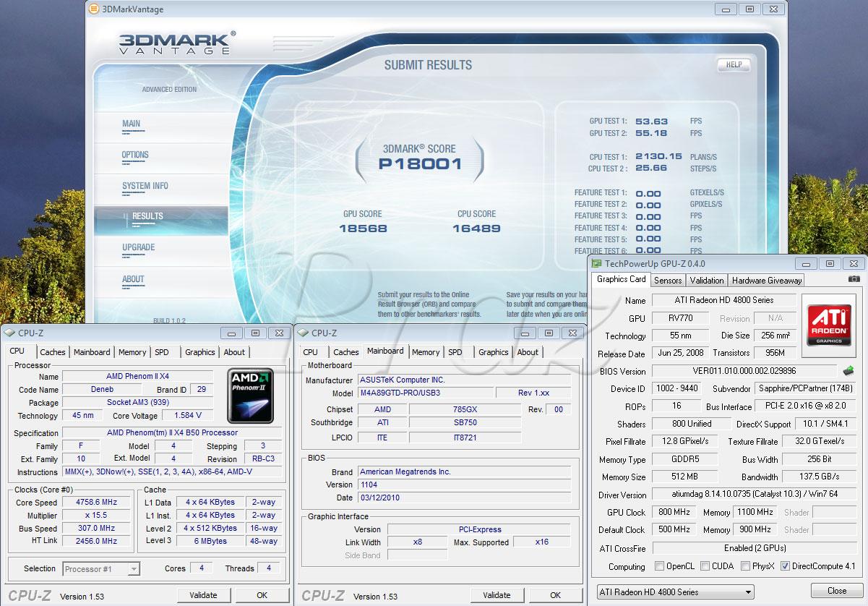Click OK in the left CPU-Z window
868x606 pixels.
click(x=262, y=595)
